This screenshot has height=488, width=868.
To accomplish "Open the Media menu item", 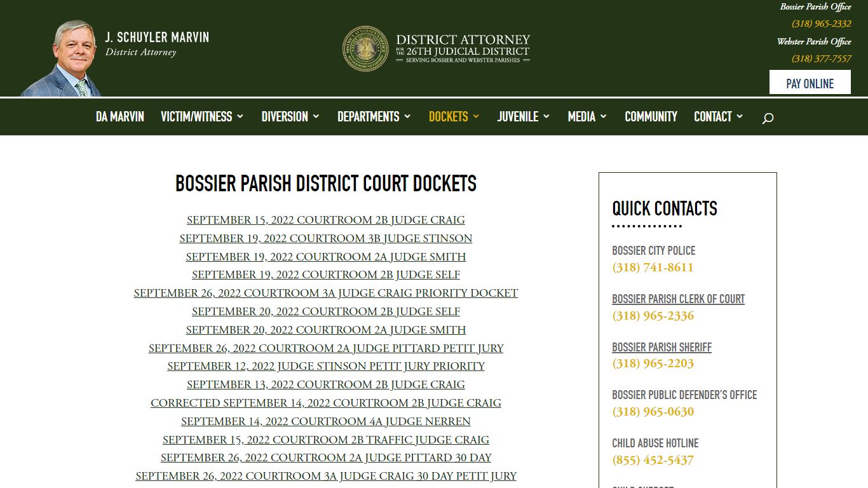I will [581, 117].
